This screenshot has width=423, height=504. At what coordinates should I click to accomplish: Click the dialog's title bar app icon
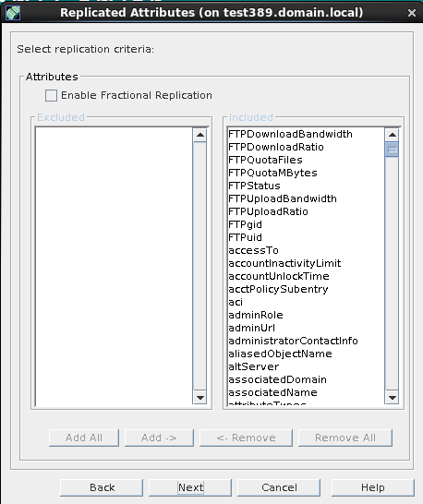point(13,13)
